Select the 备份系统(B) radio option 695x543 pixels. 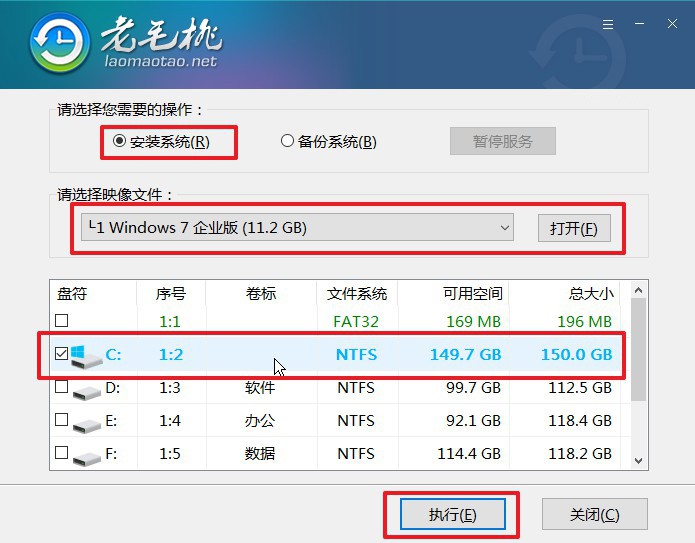(288, 141)
